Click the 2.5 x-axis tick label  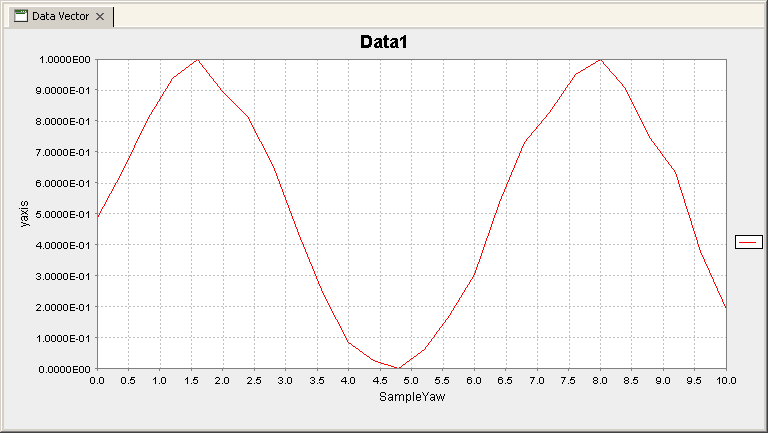coord(254,381)
